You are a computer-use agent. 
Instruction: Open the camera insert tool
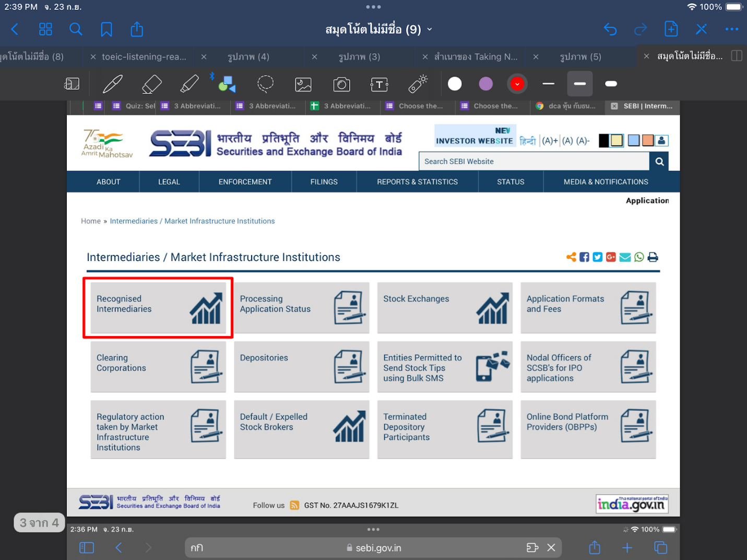(x=341, y=84)
